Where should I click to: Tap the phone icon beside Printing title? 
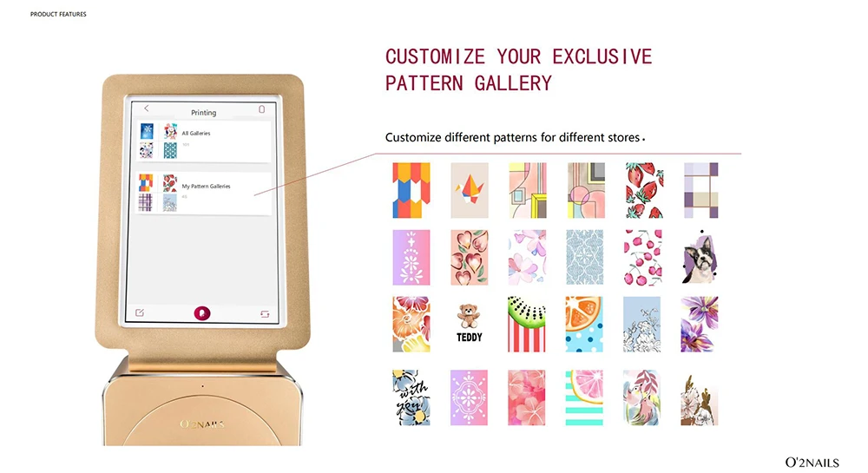point(262,109)
